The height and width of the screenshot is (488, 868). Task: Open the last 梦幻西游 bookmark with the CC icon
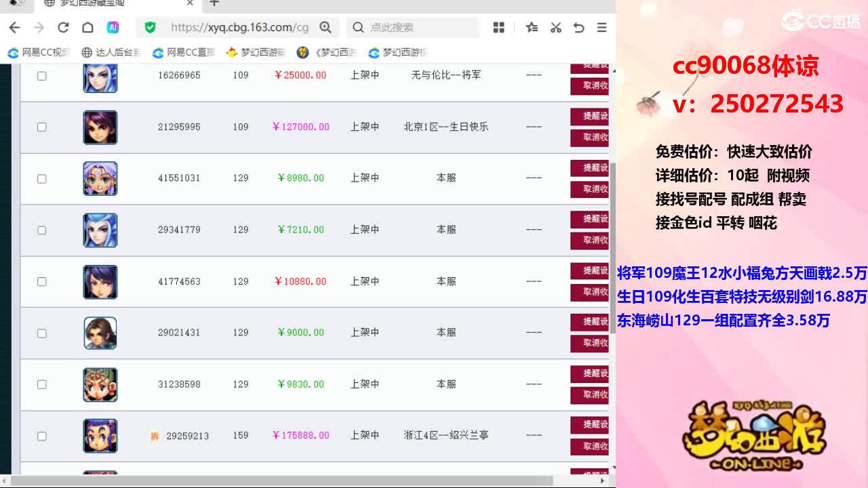[398, 52]
